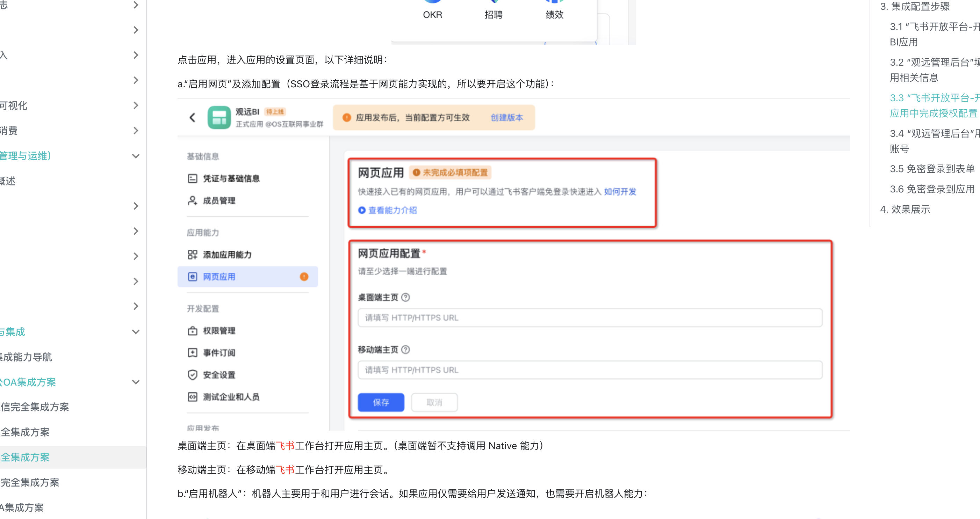Jump to section 3.2 观远管理后台 in contents
This screenshot has width=980, height=519.
(934, 70)
